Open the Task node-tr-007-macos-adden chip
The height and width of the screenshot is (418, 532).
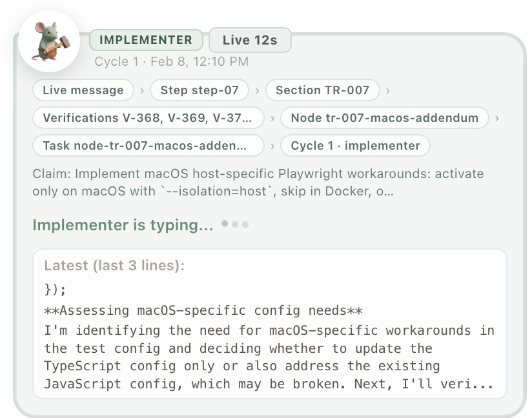[x=148, y=146]
